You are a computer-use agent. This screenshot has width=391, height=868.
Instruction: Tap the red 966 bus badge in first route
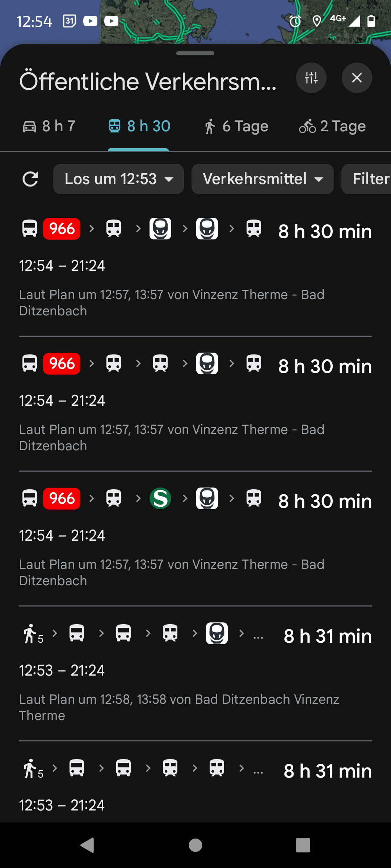coord(62,229)
